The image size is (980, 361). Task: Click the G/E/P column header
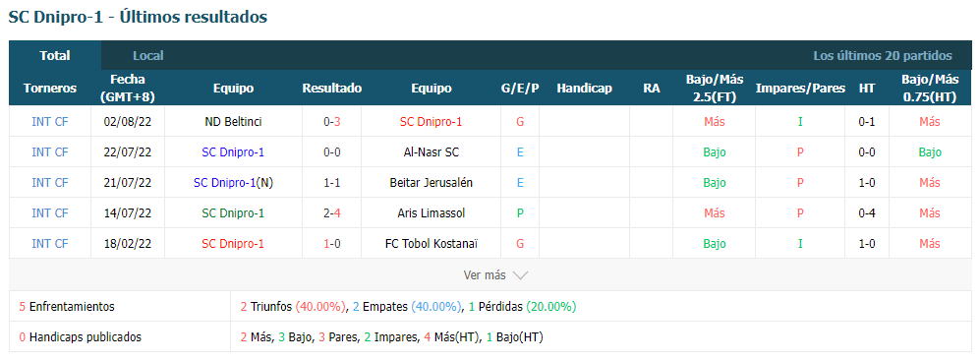click(520, 89)
